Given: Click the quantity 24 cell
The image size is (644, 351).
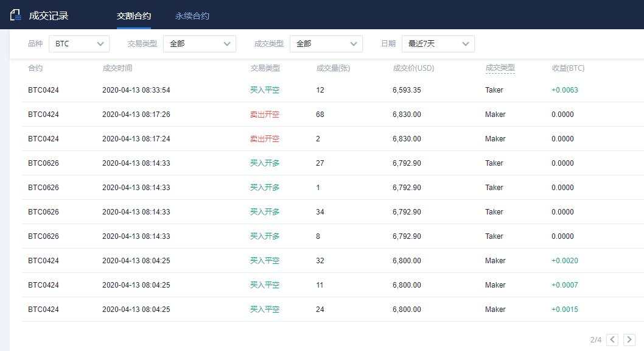Looking at the screenshot, I should (320, 310).
